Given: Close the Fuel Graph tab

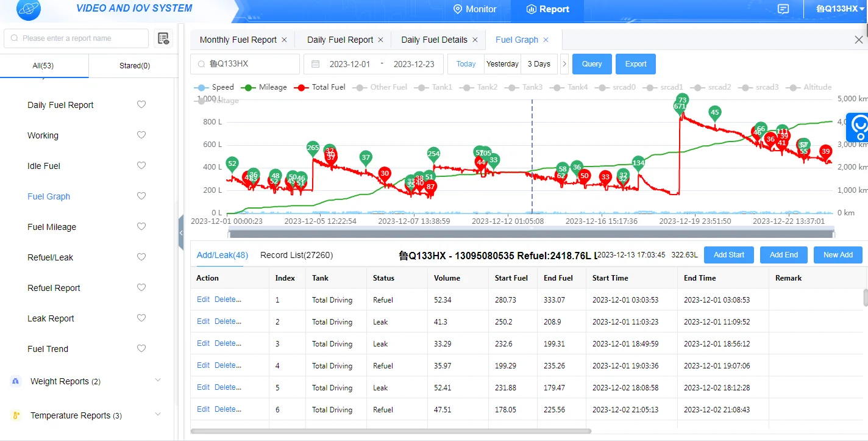Looking at the screenshot, I should pos(546,40).
